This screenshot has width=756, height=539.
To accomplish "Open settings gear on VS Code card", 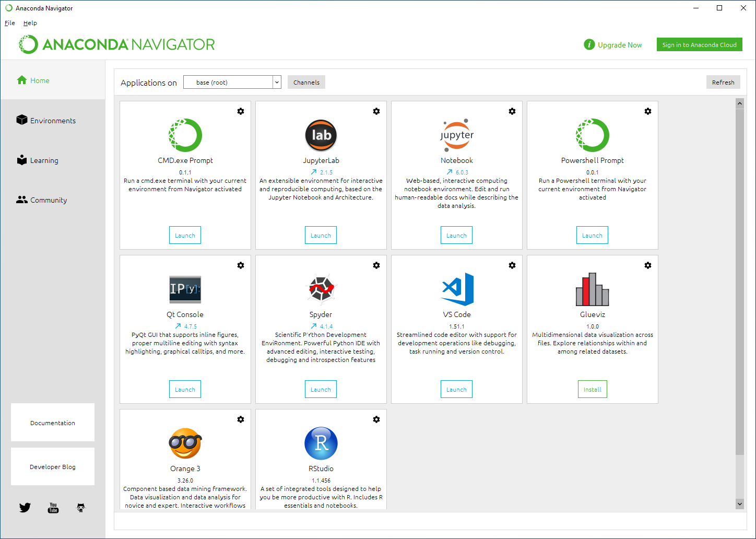I will (512, 265).
